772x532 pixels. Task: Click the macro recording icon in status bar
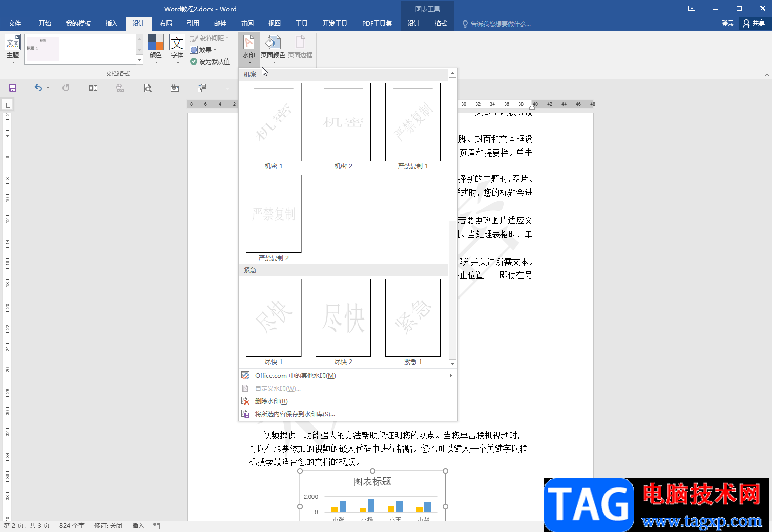coord(157,526)
